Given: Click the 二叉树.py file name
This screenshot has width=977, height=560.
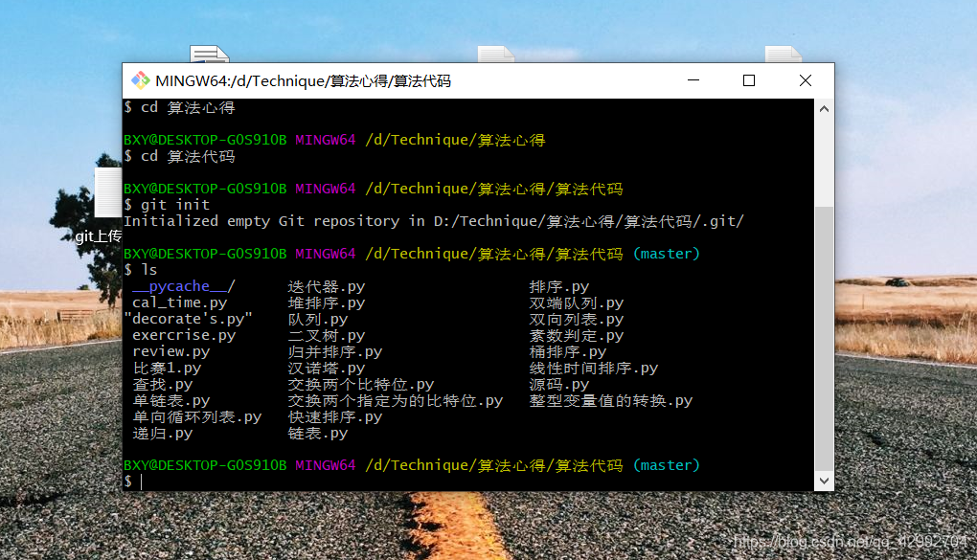Looking at the screenshot, I should 327,335.
